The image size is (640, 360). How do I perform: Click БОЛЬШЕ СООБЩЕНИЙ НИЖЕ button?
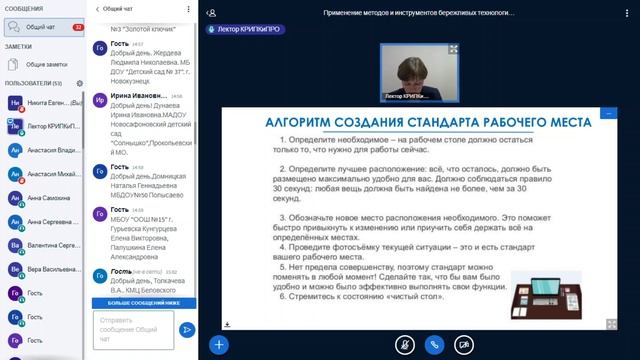[144, 303]
